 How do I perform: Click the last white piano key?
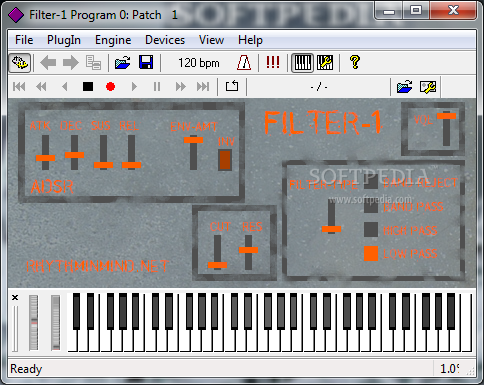(467, 322)
